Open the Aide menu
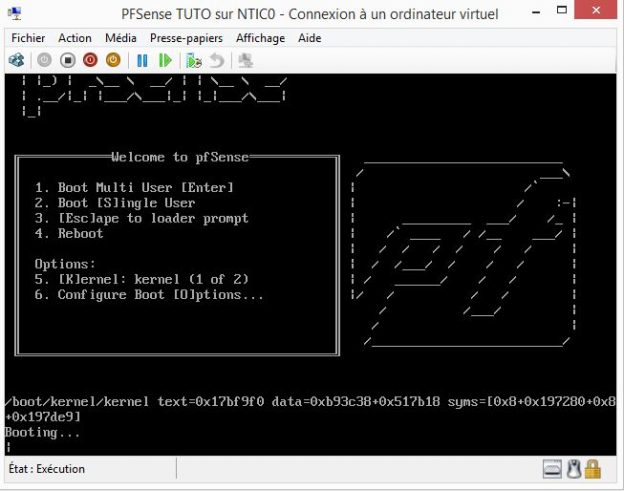Screen dimensions: 624x491 click(x=310, y=37)
